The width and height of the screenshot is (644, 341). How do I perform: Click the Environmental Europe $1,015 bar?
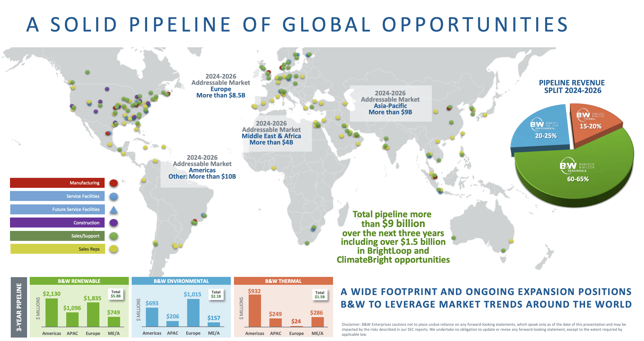point(193,313)
